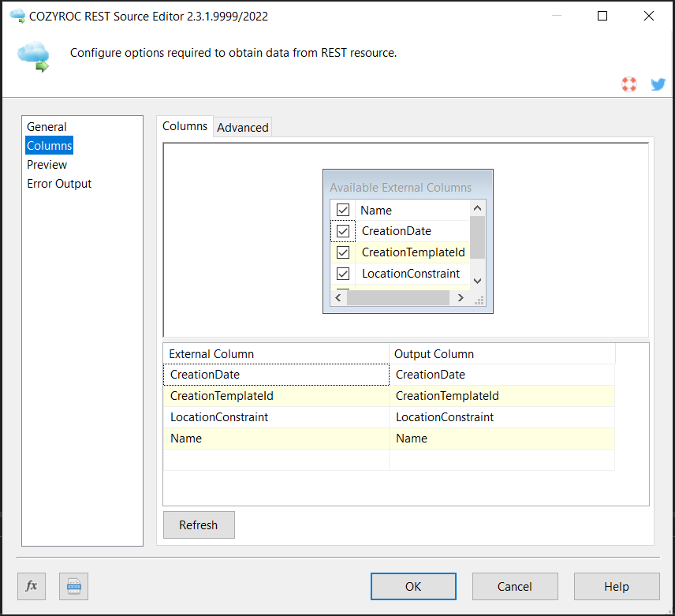Click the cloud icon in the header
This screenshot has height=616, width=675.
click(x=34, y=55)
